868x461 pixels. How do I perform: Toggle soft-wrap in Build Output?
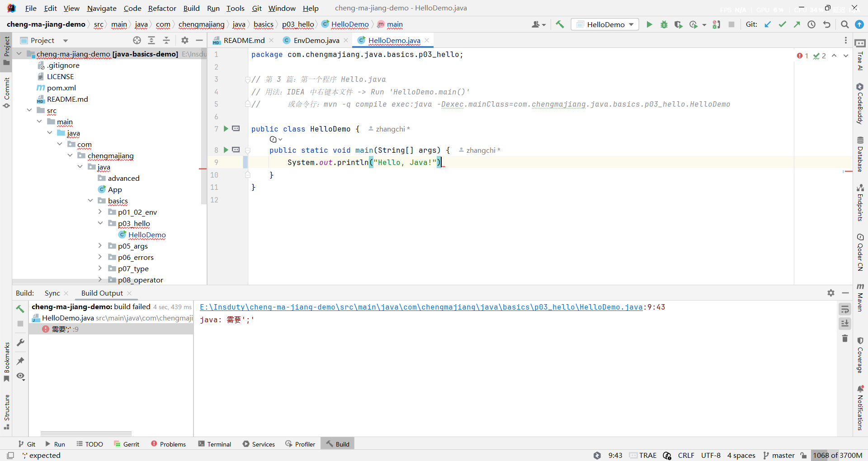[844, 309]
